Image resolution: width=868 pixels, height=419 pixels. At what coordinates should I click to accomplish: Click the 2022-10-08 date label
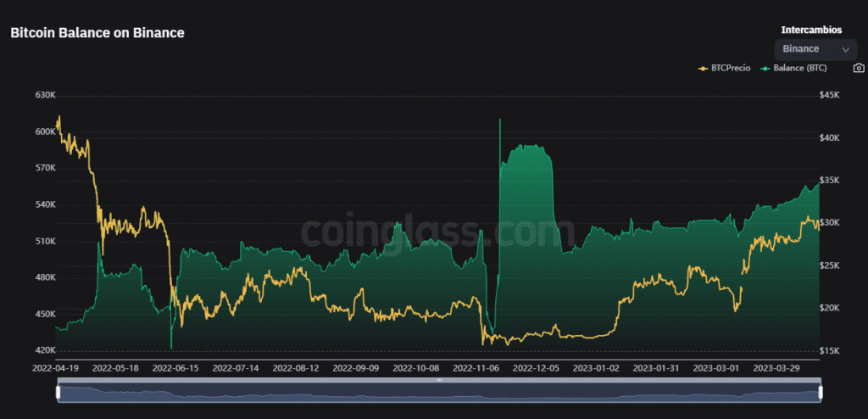click(415, 368)
